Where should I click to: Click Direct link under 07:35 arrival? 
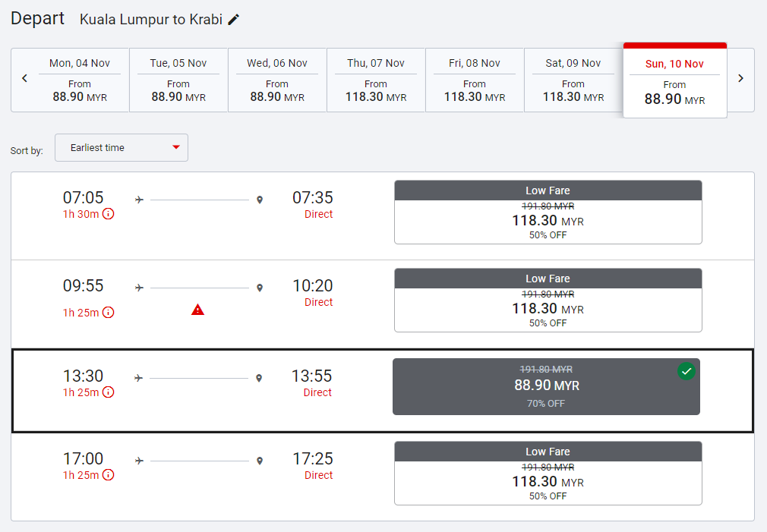point(318,214)
